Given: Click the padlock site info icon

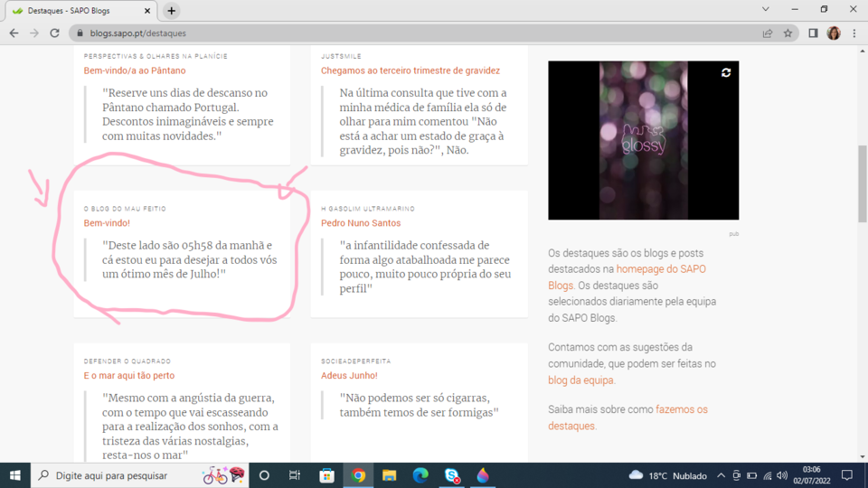Looking at the screenshot, I should [80, 33].
